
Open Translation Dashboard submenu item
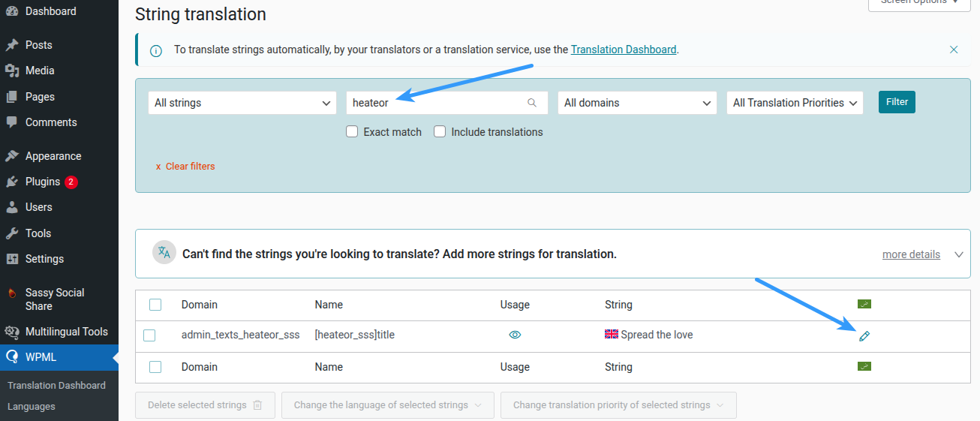(56, 385)
